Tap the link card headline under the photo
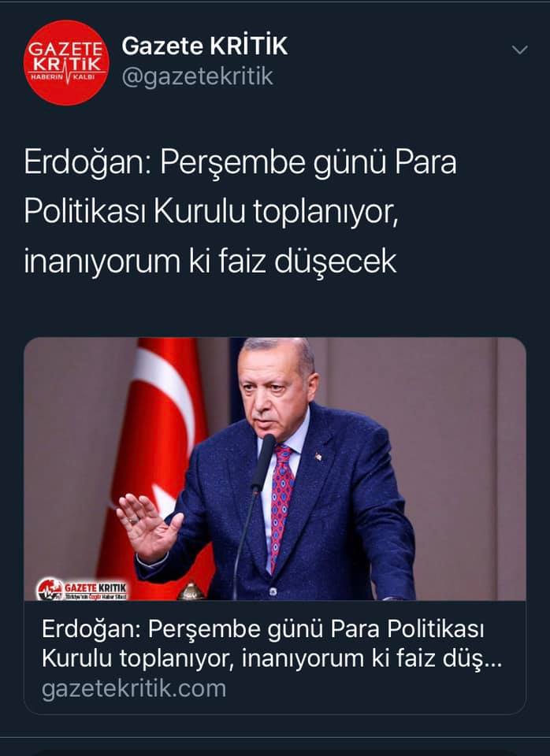 tap(272, 643)
